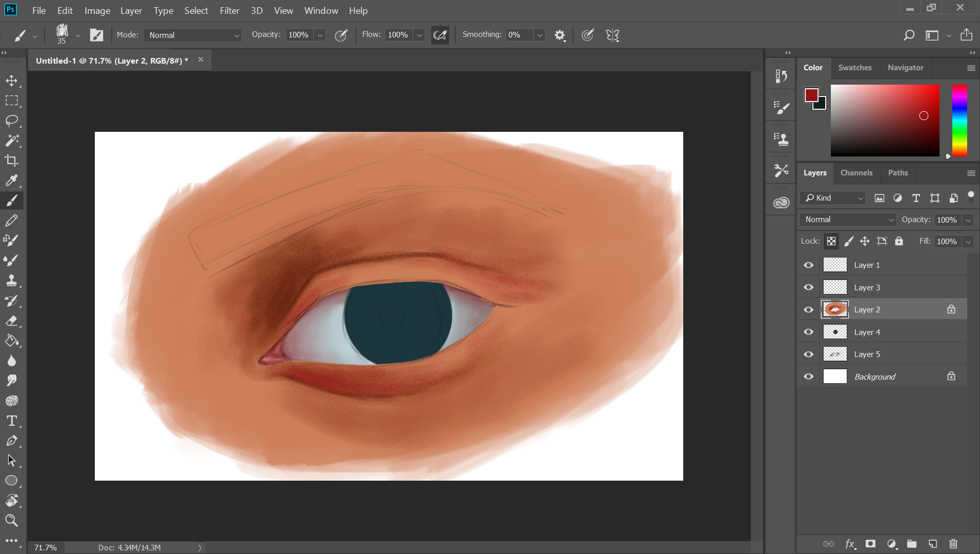Open the Brush Settings panel icon
The image size is (980, 554).
tap(781, 107)
